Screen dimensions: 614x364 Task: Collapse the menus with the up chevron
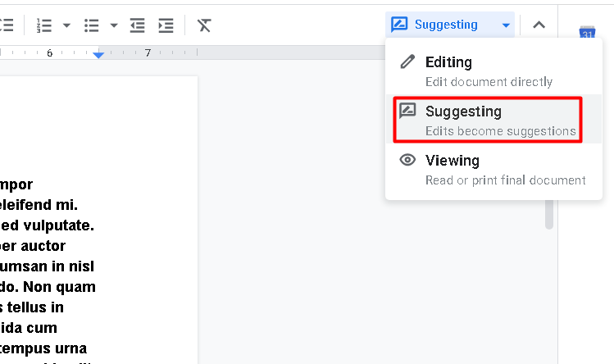pos(539,25)
